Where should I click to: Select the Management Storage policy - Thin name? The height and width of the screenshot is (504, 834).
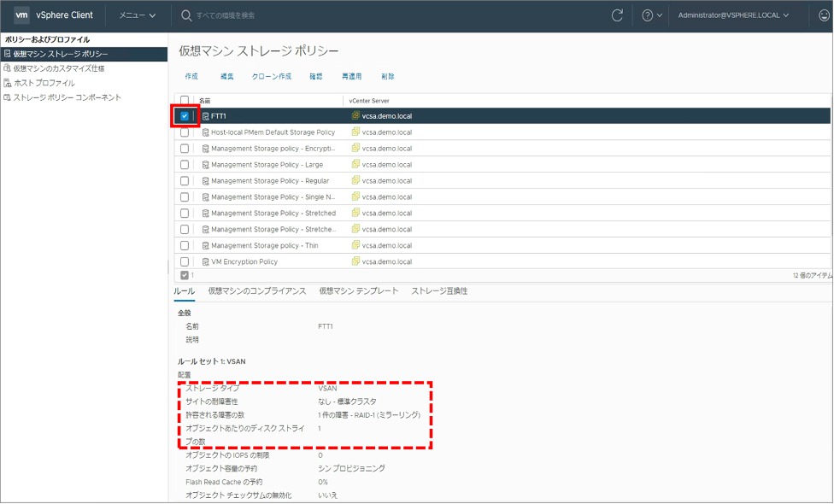[265, 246]
